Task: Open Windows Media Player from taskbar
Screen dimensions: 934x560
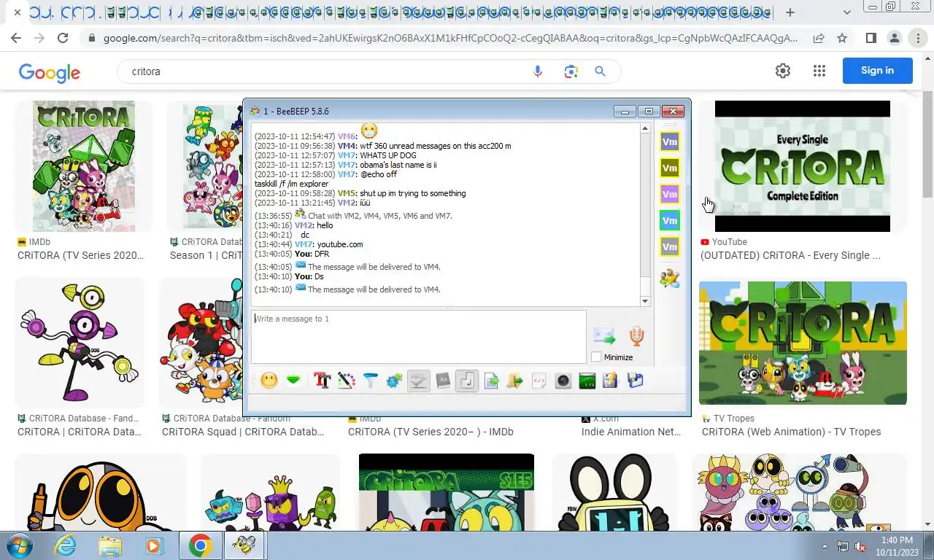Action: point(154,545)
